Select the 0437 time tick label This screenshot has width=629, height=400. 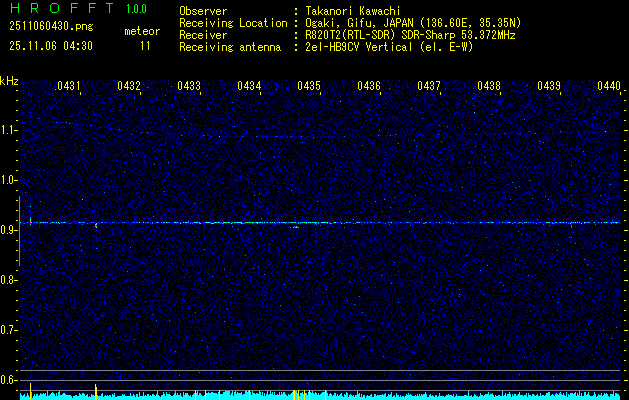pos(429,87)
